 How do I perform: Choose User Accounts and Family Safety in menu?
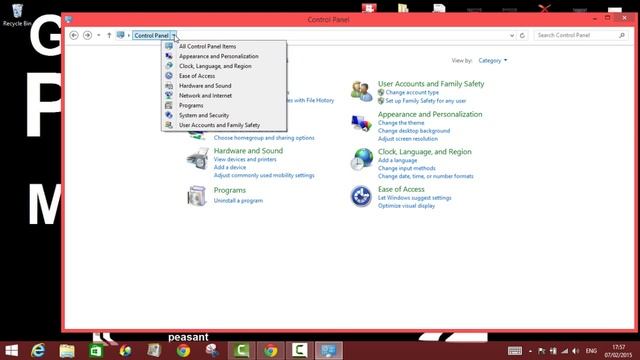(224, 125)
